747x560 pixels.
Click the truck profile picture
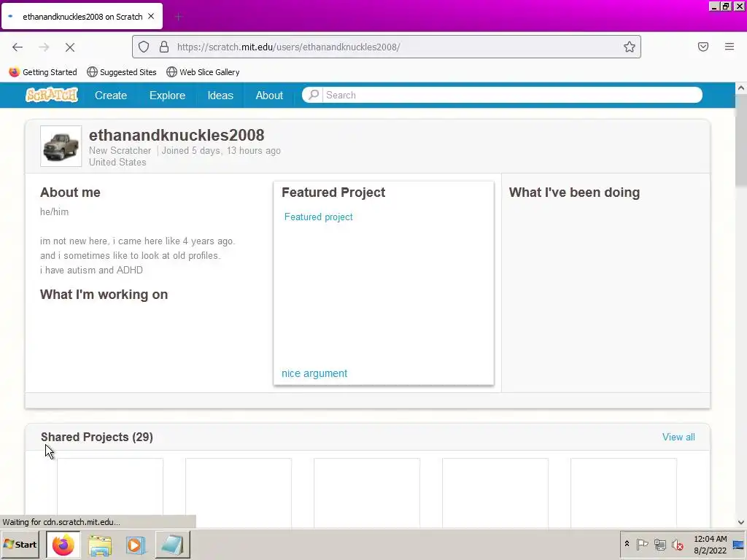61,146
